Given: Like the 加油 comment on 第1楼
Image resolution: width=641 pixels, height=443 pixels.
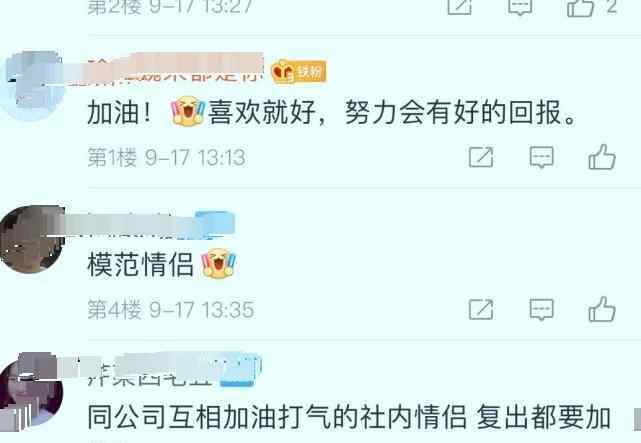Looking at the screenshot, I should (602, 157).
